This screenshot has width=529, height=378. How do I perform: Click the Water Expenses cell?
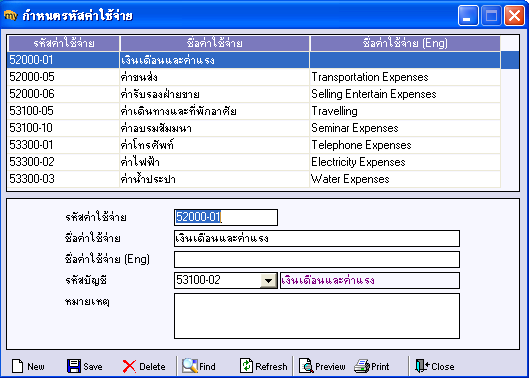(405, 179)
